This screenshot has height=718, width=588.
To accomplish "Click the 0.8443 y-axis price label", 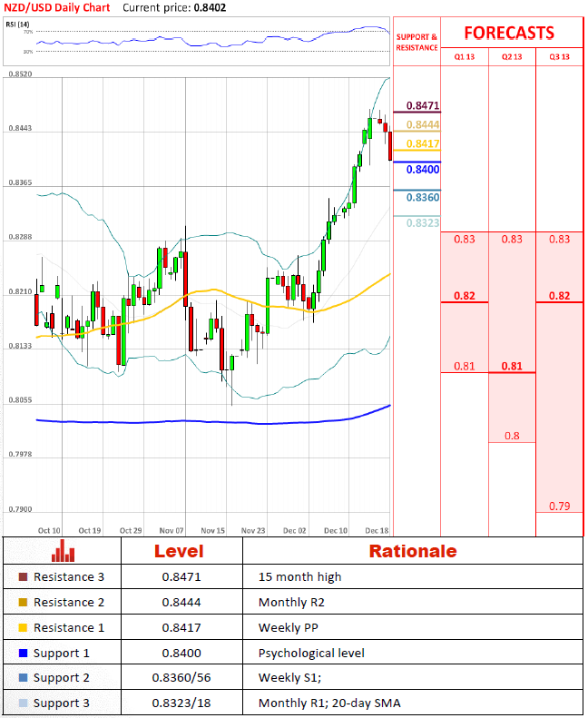I will coord(20,128).
